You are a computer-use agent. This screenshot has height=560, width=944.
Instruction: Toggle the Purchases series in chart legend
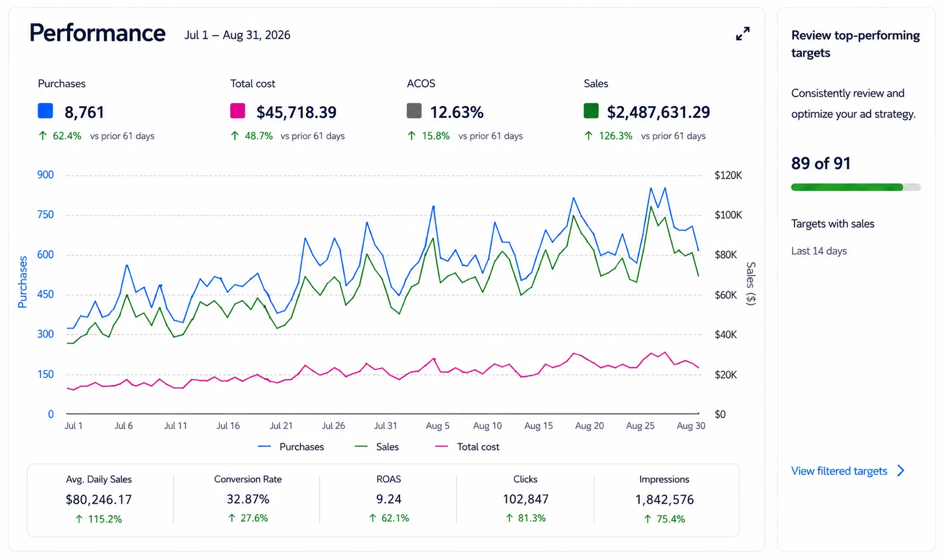point(291,447)
